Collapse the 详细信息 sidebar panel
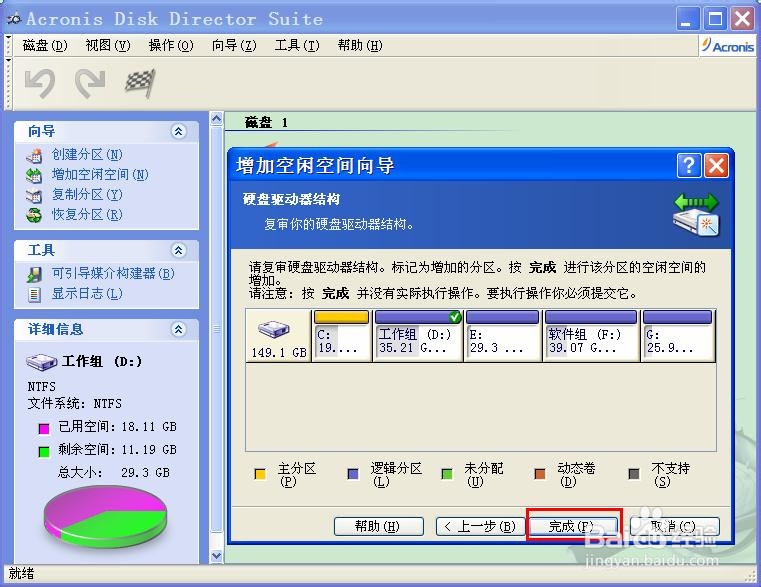This screenshot has width=761, height=587. pos(179,329)
